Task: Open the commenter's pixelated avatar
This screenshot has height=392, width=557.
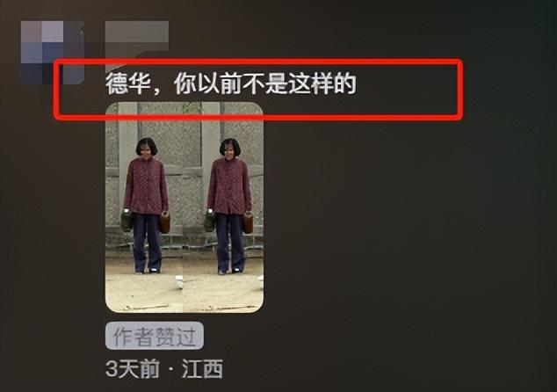Action: [52, 53]
